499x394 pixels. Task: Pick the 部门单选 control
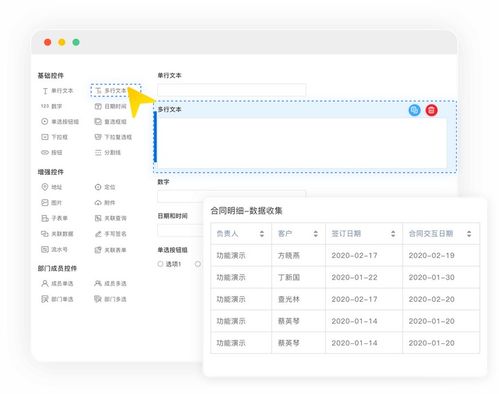57,299
